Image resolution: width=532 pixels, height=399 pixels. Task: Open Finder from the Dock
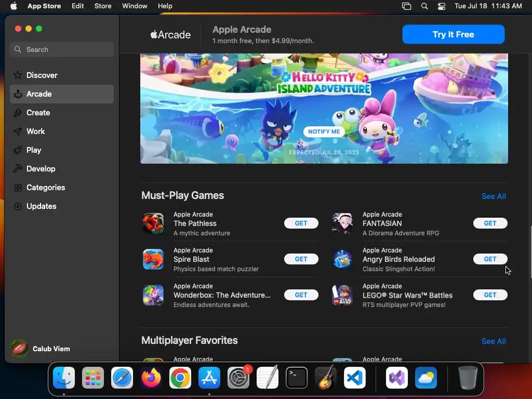(x=64, y=378)
